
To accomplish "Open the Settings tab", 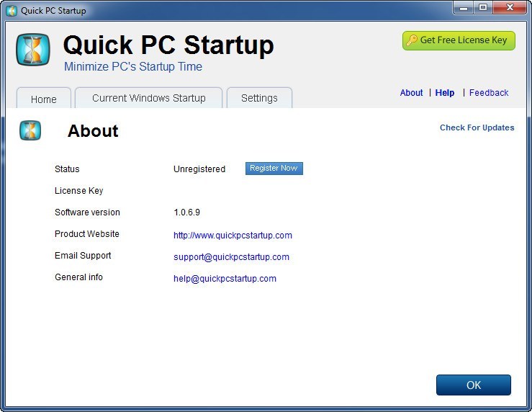I will coord(259,98).
